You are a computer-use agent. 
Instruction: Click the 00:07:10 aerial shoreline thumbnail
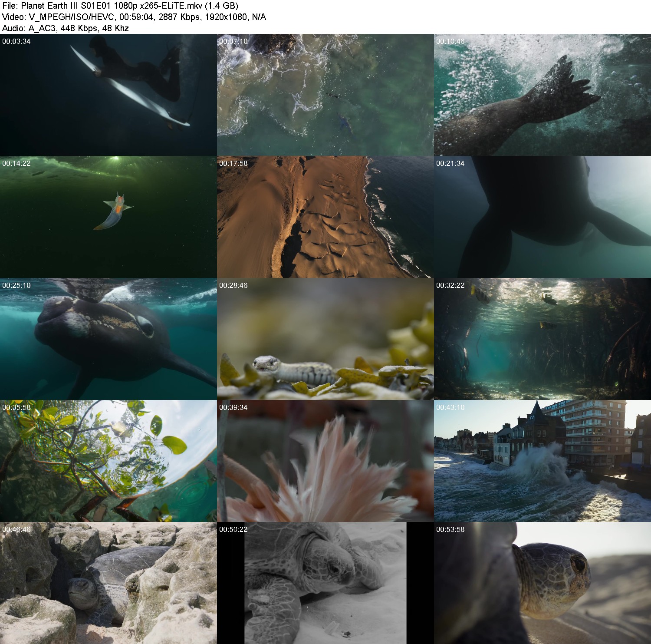pos(325,95)
